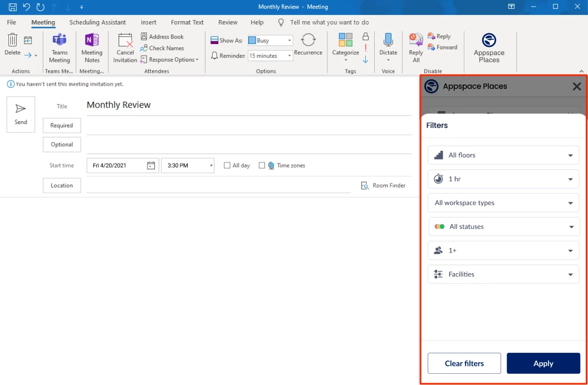This screenshot has height=385, width=588.
Task: Set High Importance red exclamation mark
Action: point(366,48)
